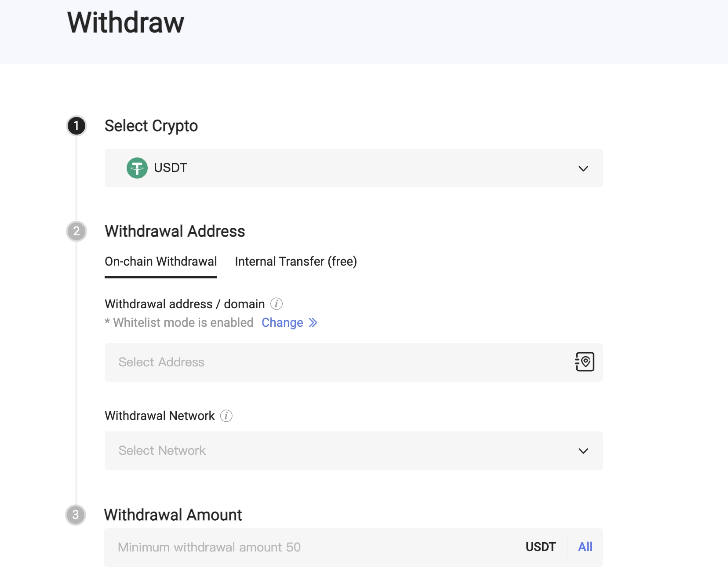
Task: Open the address book icon
Action: point(585,362)
